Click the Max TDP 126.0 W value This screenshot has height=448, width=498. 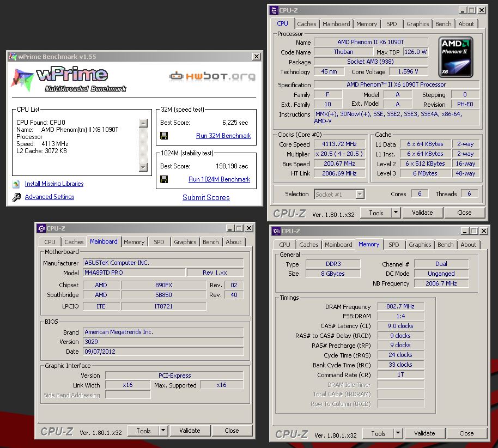415,52
